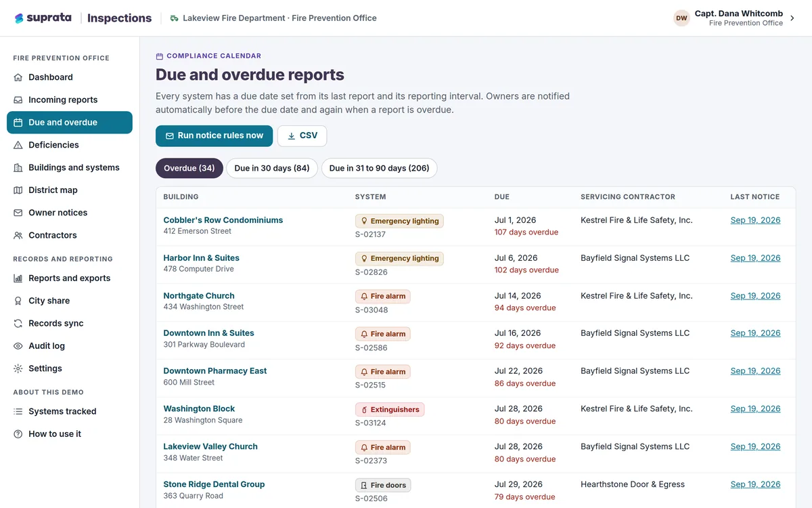Image resolution: width=812 pixels, height=508 pixels.
Task: Click the Reports and exports chart icon
Action: click(x=18, y=278)
